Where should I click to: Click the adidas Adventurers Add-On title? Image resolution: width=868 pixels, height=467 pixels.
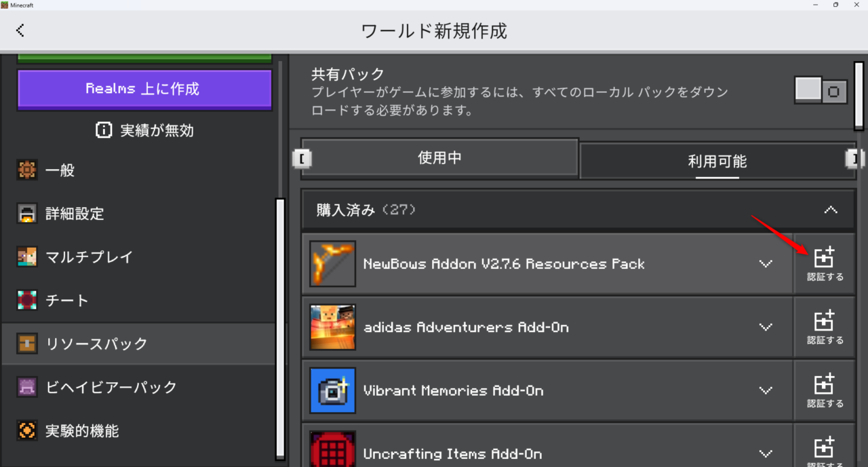point(466,327)
